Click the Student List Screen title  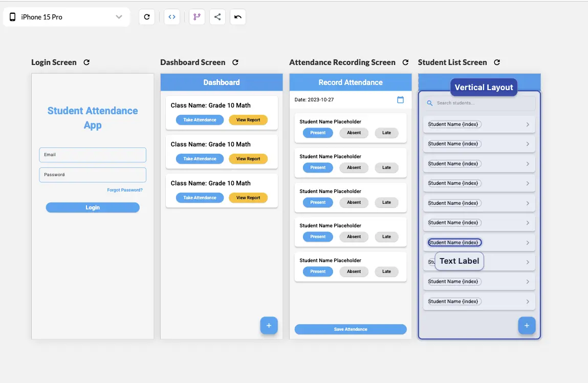click(452, 62)
